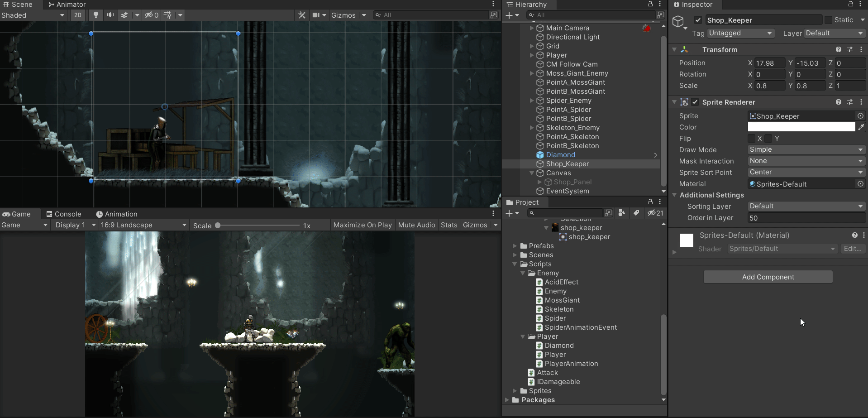Image resolution: width=868 pixels, height=418 pixels.
Task: Click the Sprite Renderer Color swatch
Action: [x=801, y=127]
